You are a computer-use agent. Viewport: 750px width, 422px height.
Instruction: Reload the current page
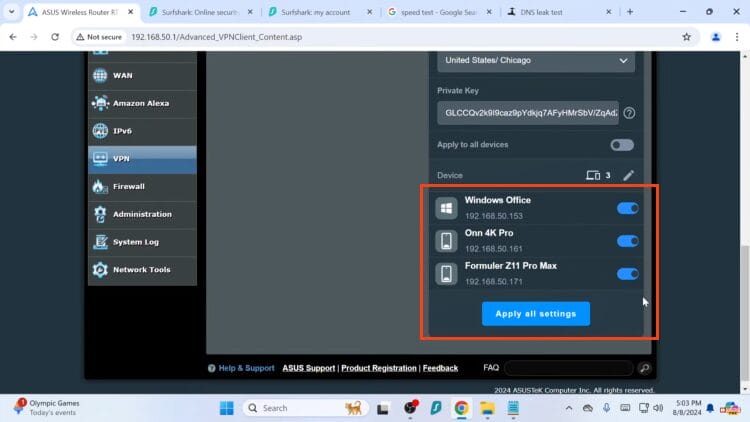(x=55, y=37)
